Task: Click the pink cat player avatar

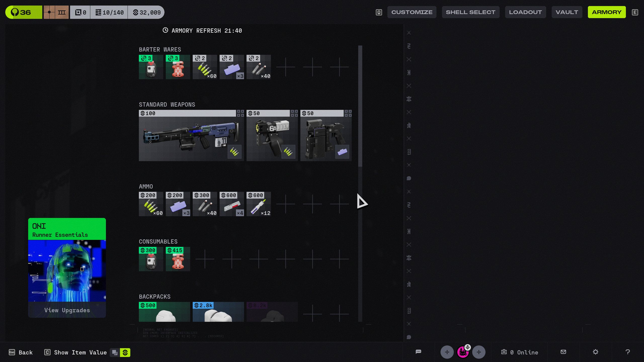Action: pyautogui.click(x=463, y=352)
